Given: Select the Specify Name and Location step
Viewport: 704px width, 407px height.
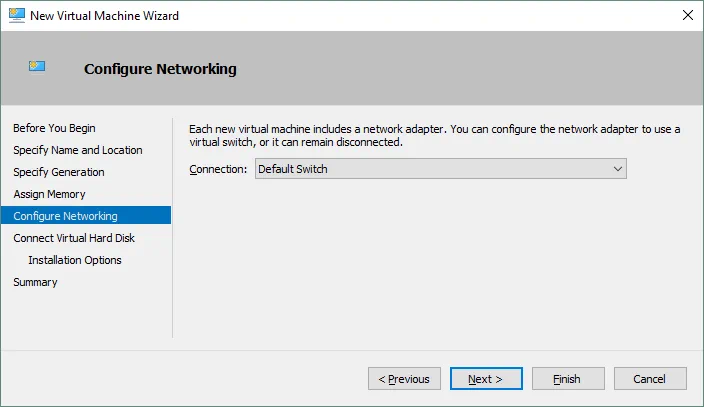Looking at the screenshot, I should tap(78, 150).
